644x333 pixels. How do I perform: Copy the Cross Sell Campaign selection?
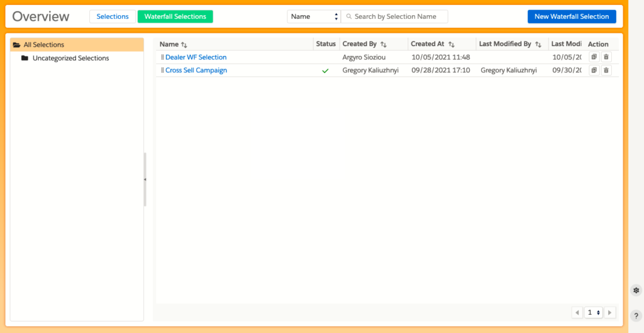594,71
